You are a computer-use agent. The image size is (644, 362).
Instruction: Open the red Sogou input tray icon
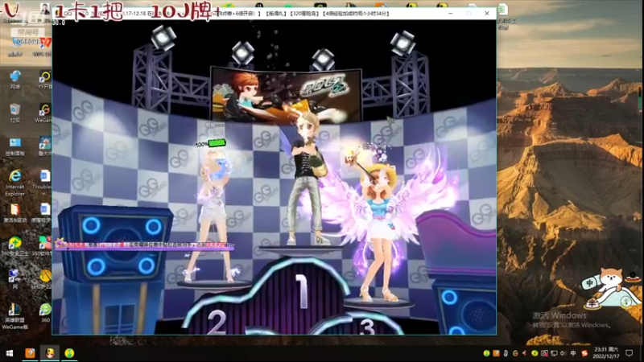(x=584, y=353)
